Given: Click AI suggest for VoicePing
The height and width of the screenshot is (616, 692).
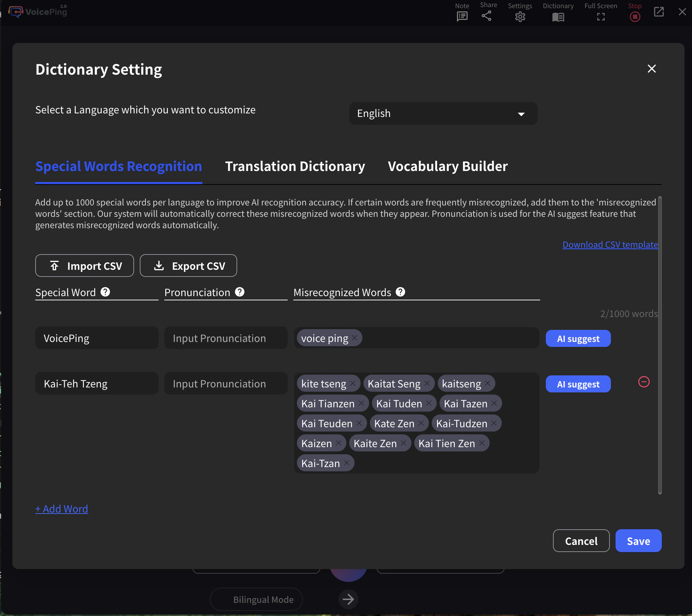Looking at the screenshot, I should [x=578, y=338].
